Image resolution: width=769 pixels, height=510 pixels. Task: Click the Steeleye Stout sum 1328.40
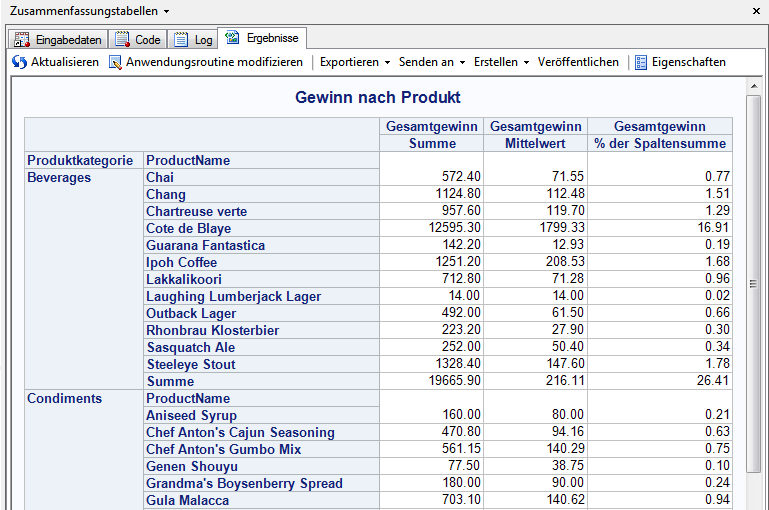tap(458, 363)
